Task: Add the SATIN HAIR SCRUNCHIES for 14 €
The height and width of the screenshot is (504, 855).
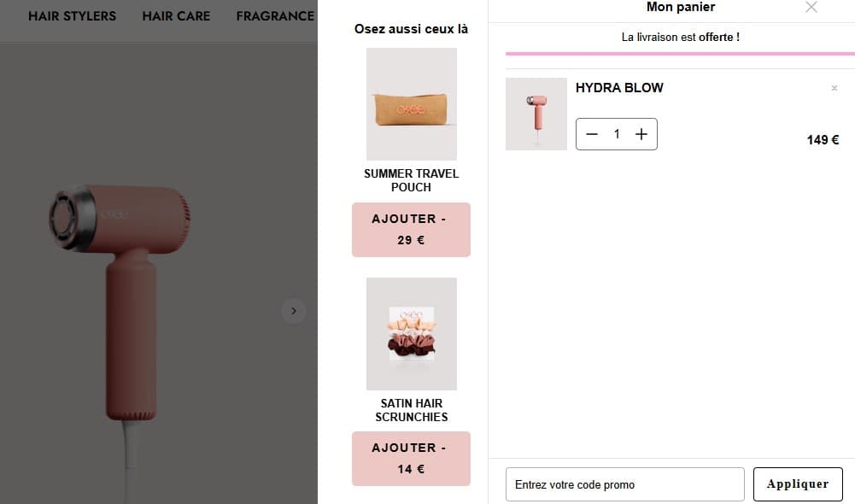Action: tap(411, 459)
